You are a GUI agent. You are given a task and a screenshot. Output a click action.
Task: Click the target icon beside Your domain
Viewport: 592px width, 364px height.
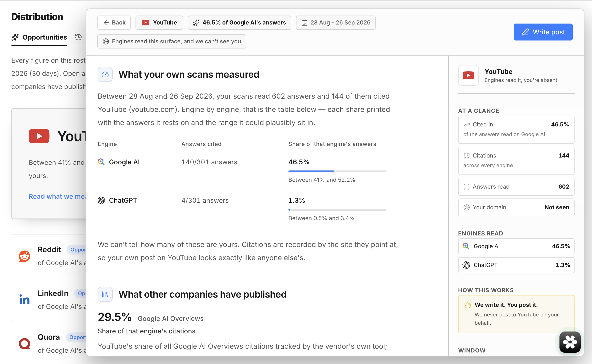pyautogui.click(x=466, y=207)
